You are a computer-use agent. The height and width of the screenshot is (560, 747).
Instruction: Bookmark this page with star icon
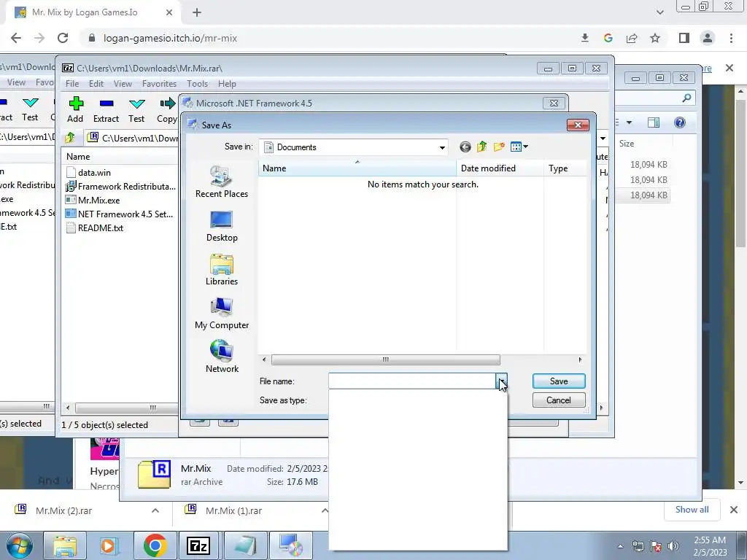pos(655,38)
